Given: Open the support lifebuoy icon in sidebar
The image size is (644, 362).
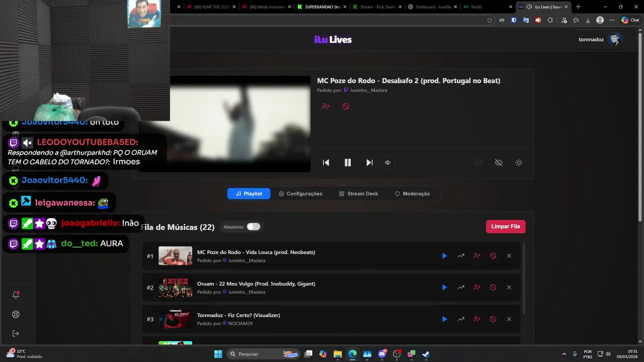Looking at the screenshot, I should pyautogui.click(x=16, y=314).
